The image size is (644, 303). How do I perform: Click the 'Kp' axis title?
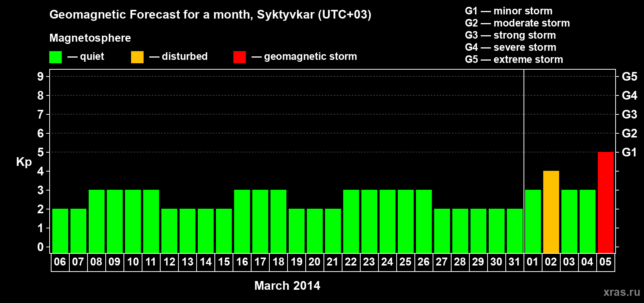(24, 162)
